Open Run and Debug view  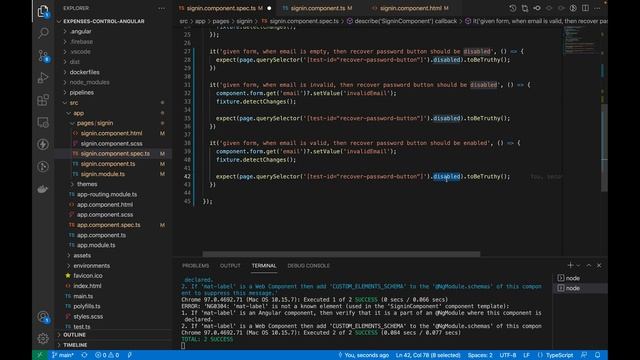43,78
